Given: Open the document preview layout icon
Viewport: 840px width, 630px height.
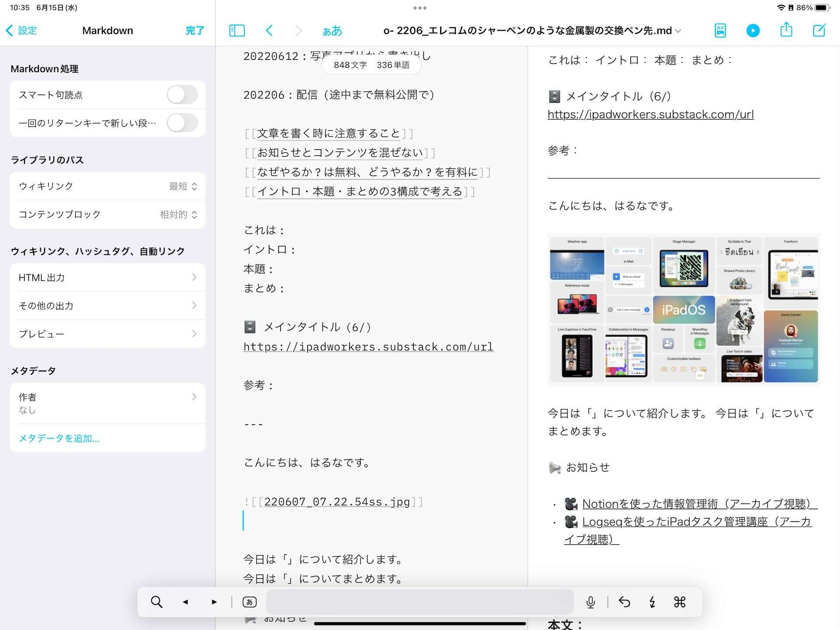Looking at the screenshot, I should point(720,31).
